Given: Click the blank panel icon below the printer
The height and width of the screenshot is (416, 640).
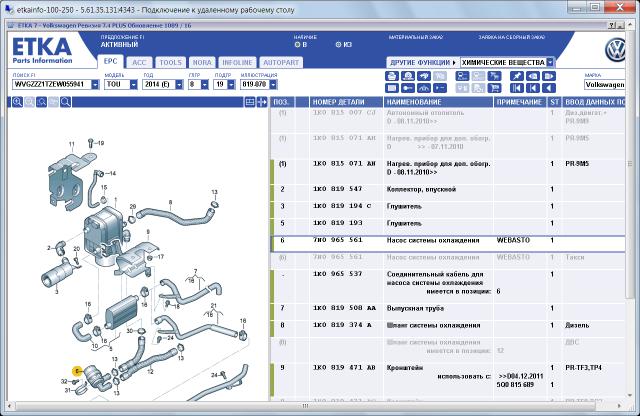Looking at the screenshot, I should point(391,88).
